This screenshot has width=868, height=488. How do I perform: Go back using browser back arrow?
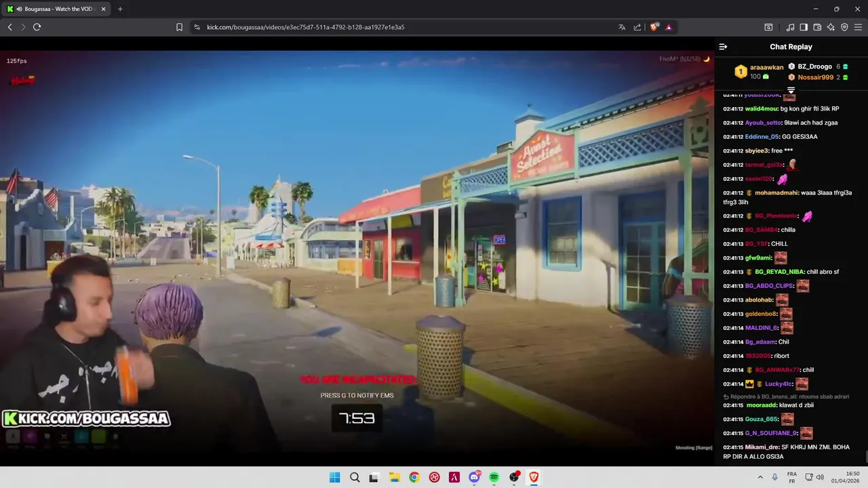(x=9, y=27)
